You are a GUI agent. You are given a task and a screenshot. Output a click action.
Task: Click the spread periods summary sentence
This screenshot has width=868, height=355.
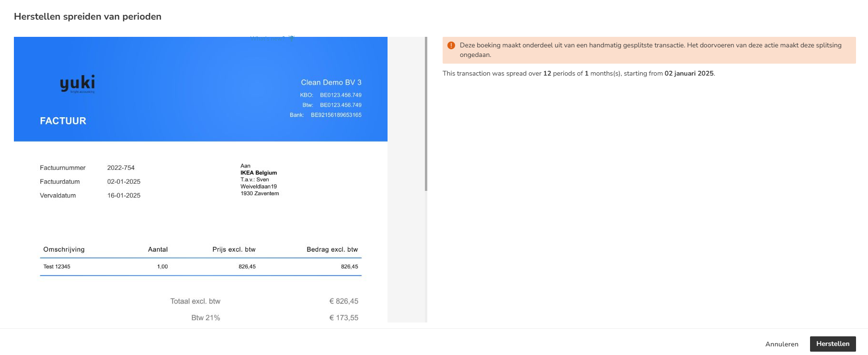pos(579,74)
